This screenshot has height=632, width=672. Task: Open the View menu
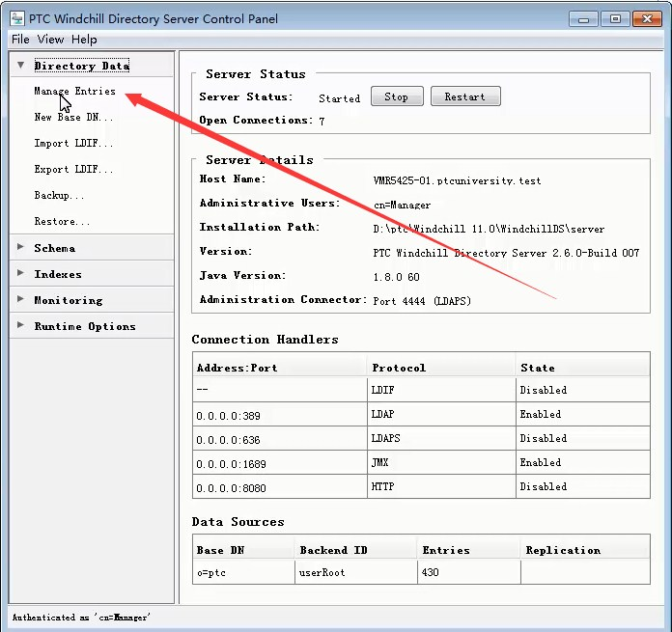[x=50, y=40]
